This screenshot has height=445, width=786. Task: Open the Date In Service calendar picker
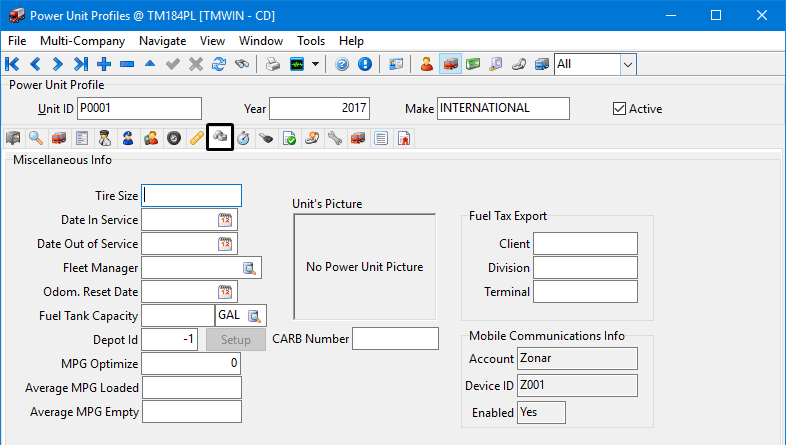click(x=226, y=220)
